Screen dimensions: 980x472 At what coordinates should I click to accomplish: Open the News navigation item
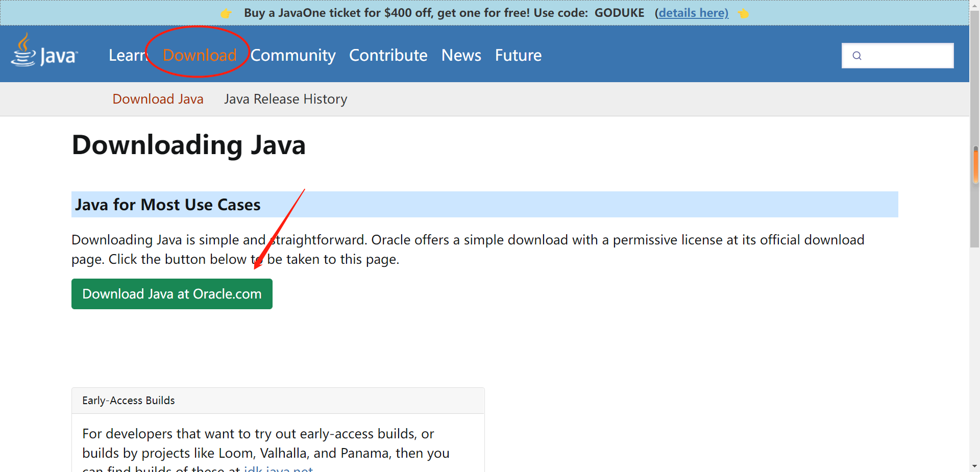(x=461, y=55)
